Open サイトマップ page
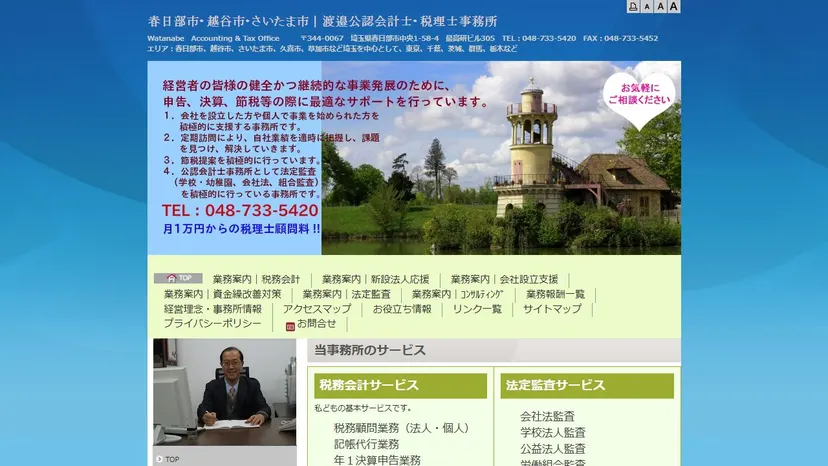The height and width of the screenshot is (466, 828). tap(552, 309)
